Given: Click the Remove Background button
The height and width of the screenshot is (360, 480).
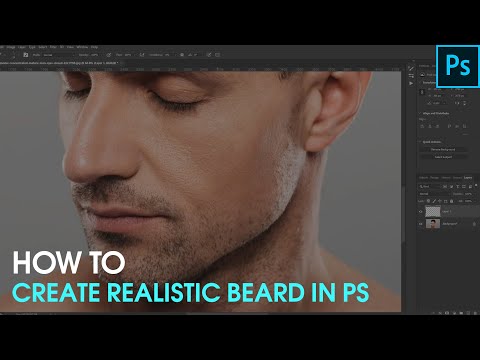Looking at the screenshot, I should 443,150.
